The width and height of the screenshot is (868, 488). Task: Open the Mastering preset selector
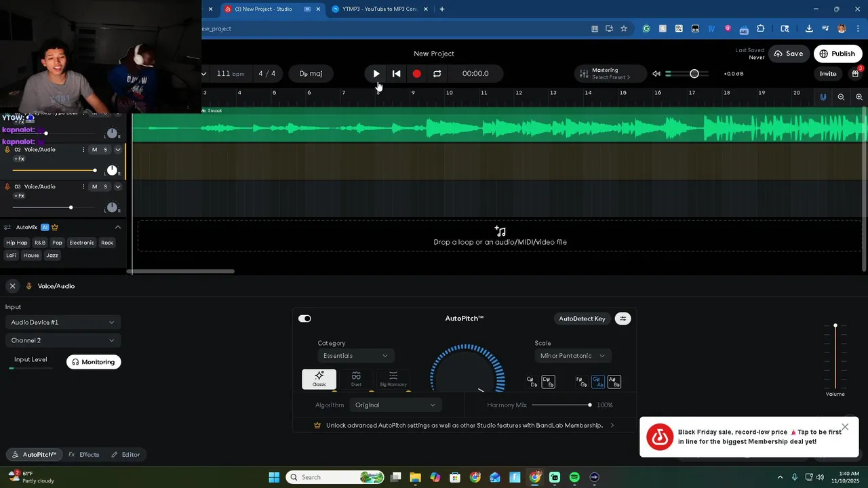coord(610,74)
